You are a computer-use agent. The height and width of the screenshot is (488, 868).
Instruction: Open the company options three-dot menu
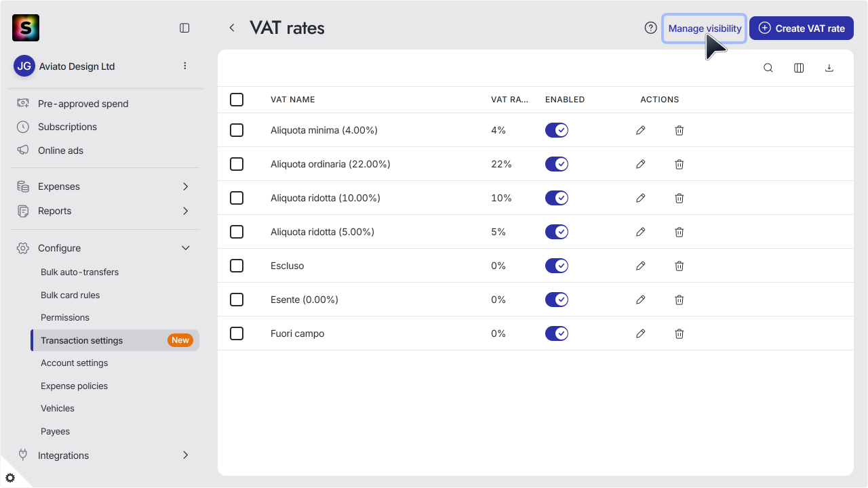(185, 66)
